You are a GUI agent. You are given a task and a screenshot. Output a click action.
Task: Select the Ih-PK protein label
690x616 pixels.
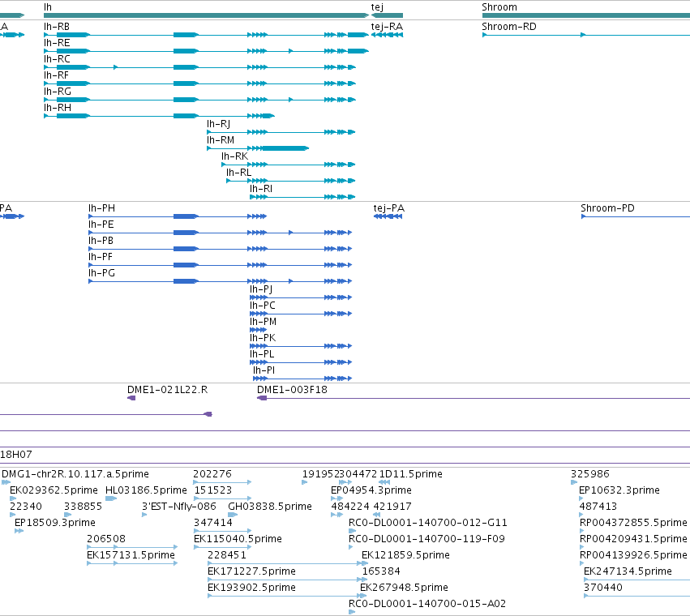click(x=263, y=338)
